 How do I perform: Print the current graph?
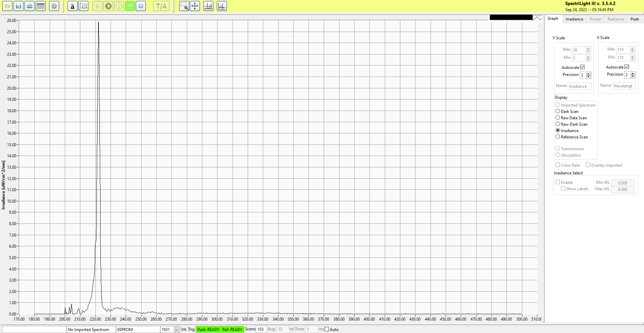30,6
